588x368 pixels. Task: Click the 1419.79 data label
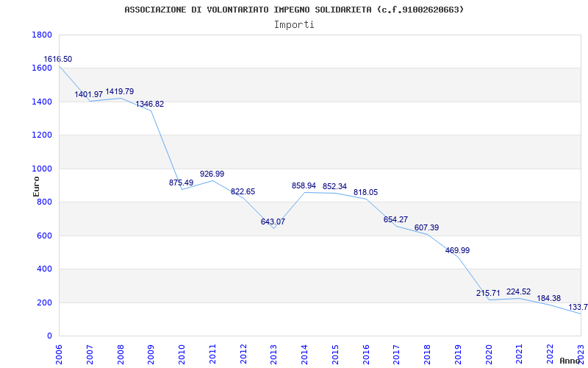click(x=119, y=91)
